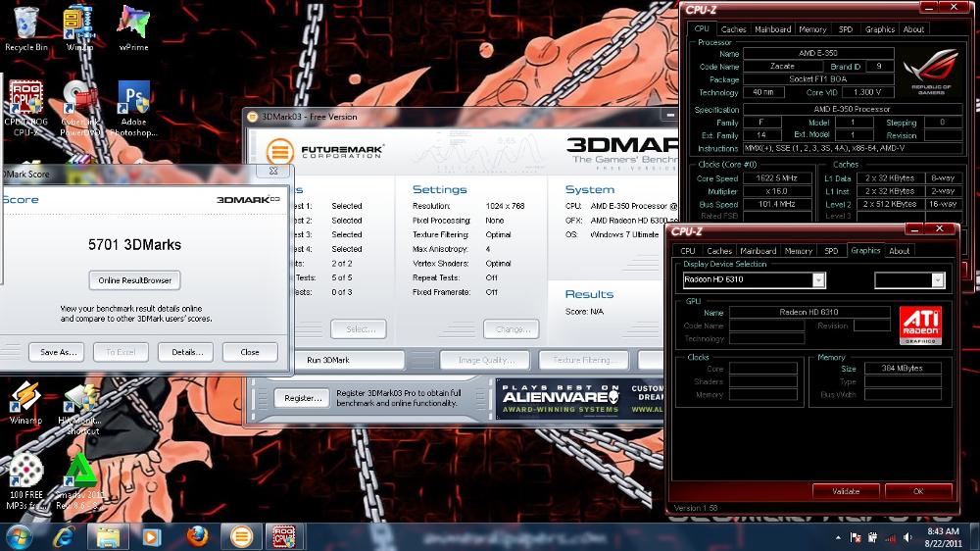The width and height of the screenshot is (980, 551).
Task: Click the Republic of Gamers logo
Action: (931, 72)
